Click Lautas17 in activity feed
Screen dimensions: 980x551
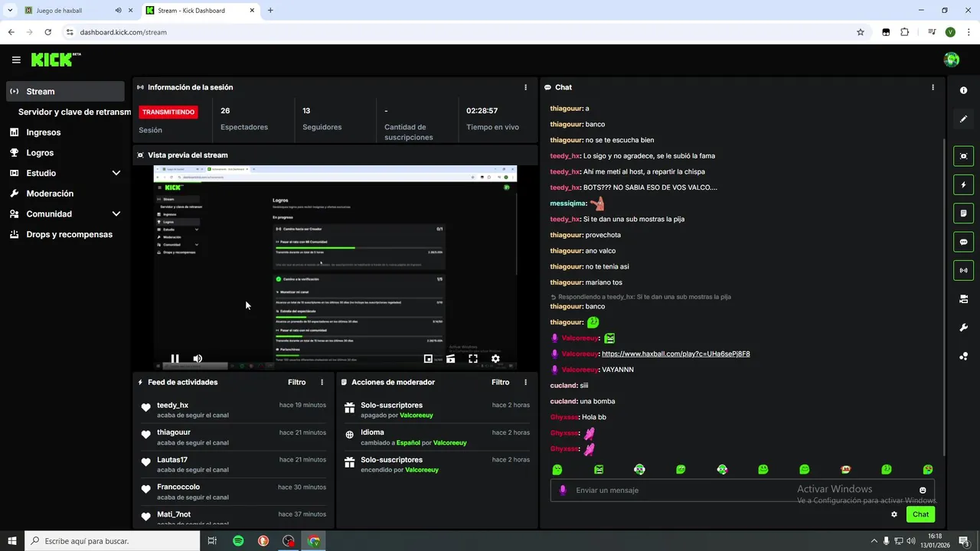click(x=172, y=460)
